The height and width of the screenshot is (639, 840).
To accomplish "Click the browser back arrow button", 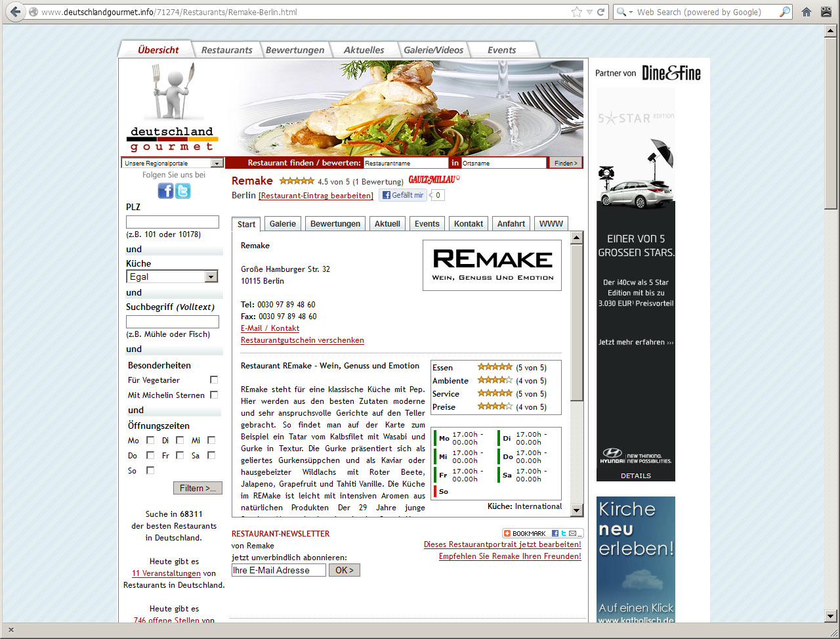I will pyautogui.click(x=14, y=12).
